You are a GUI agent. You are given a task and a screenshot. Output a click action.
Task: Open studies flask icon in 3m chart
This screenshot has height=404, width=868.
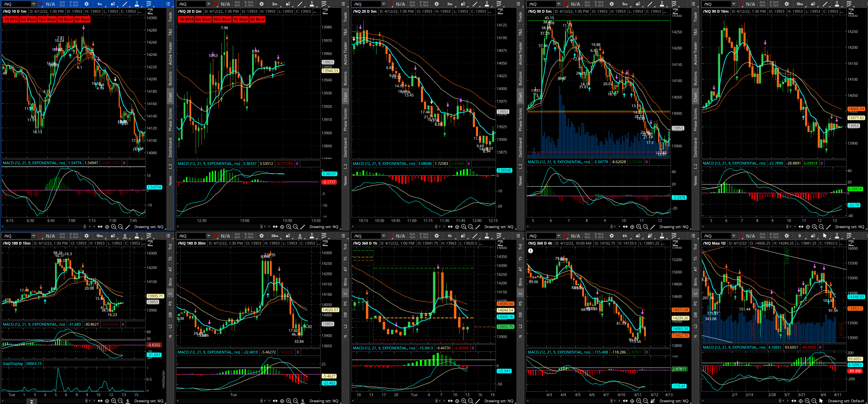tap(487, 4)
